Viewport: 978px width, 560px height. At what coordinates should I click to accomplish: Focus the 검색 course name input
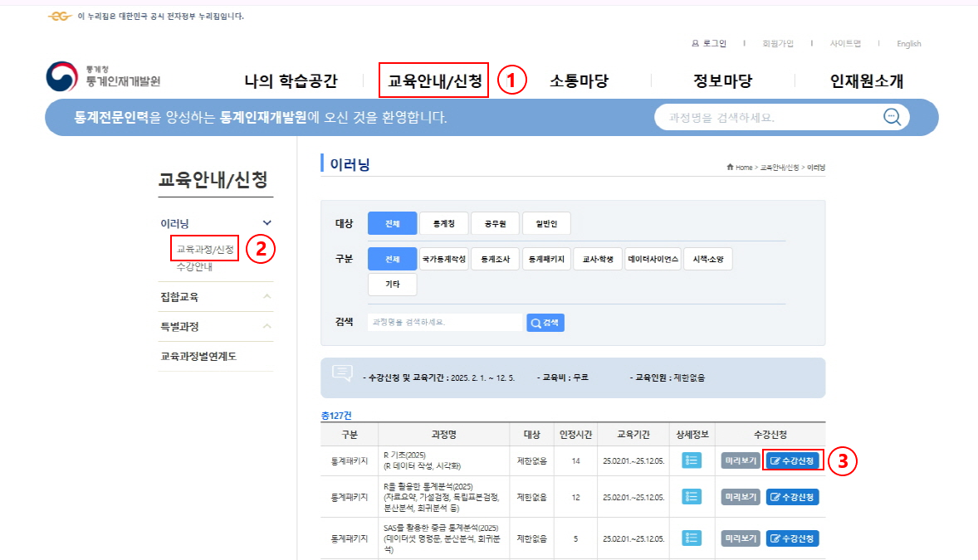tap(445, 323)
